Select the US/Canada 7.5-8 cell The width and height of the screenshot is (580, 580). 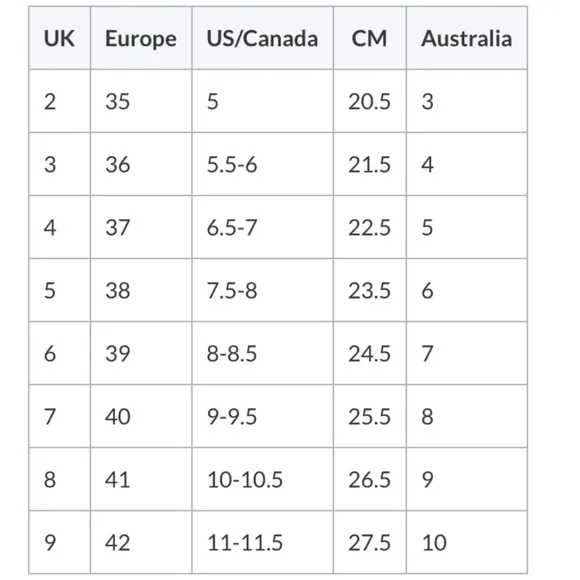pos(263,290)
